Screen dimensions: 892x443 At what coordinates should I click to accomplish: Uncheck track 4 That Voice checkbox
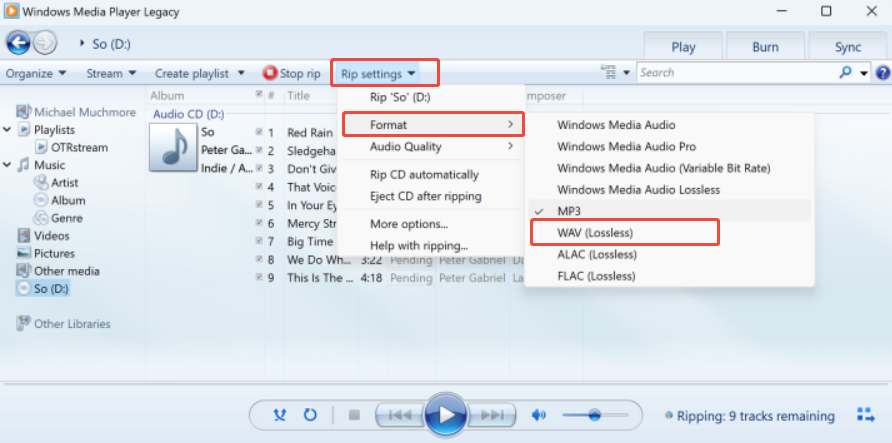259,187
